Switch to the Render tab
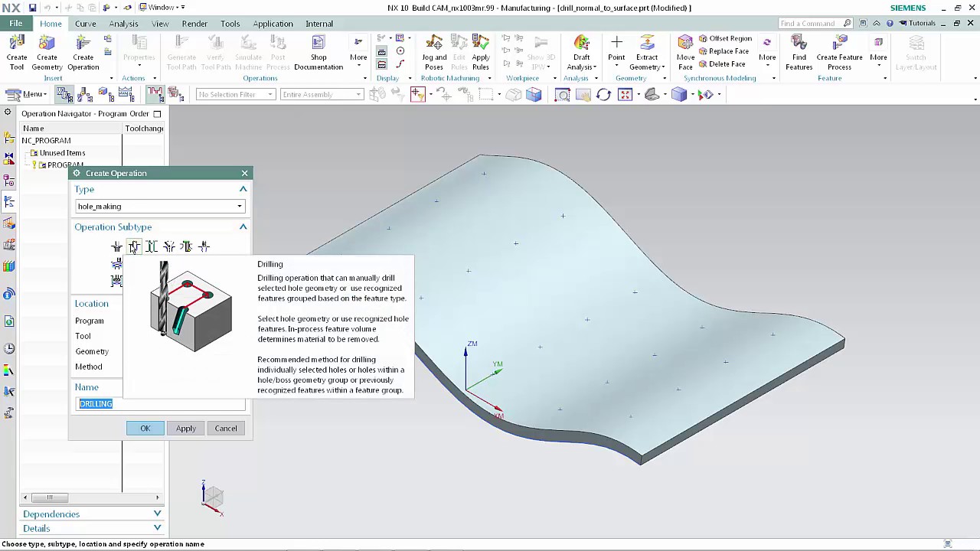Viewport: 980px width, 551px height. click(194, 24)
